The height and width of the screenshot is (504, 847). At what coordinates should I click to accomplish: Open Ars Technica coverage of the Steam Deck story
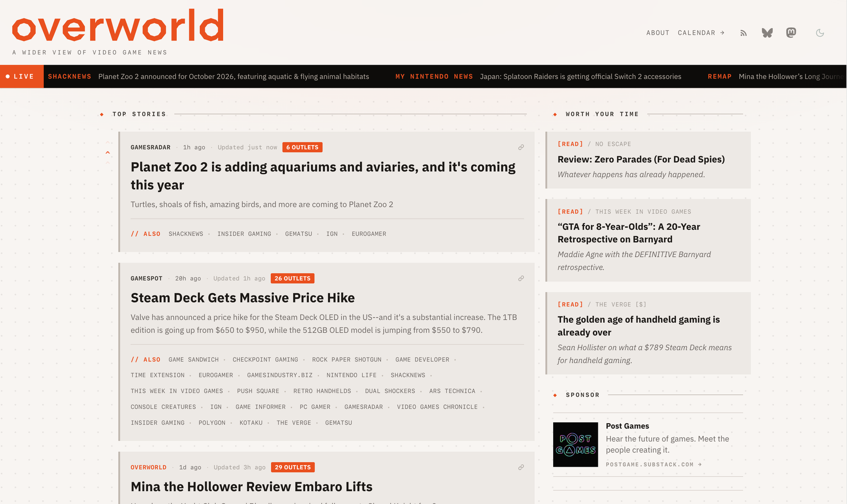pyautogui.click(x=452, y=391)
